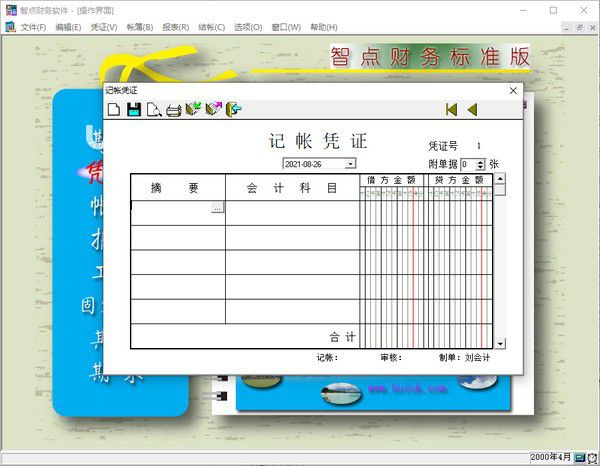Increase attachment count with up spinner

tap(480, 162)
